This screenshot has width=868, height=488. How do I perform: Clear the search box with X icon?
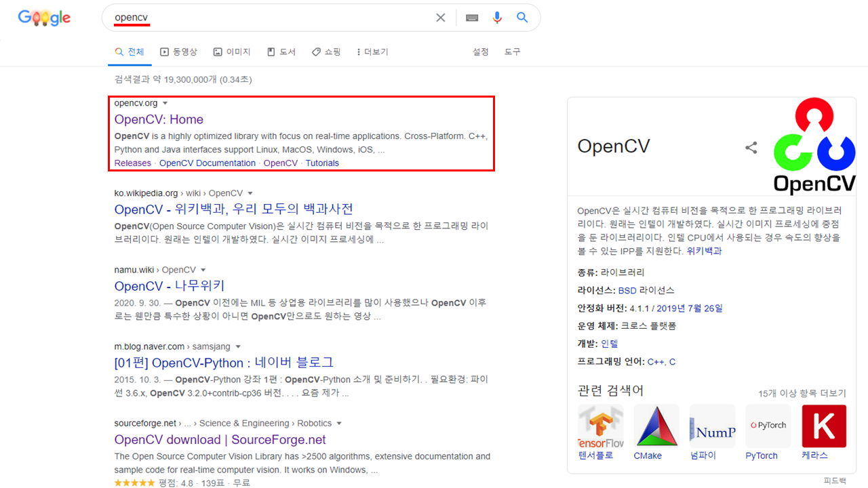click(441, 18)
